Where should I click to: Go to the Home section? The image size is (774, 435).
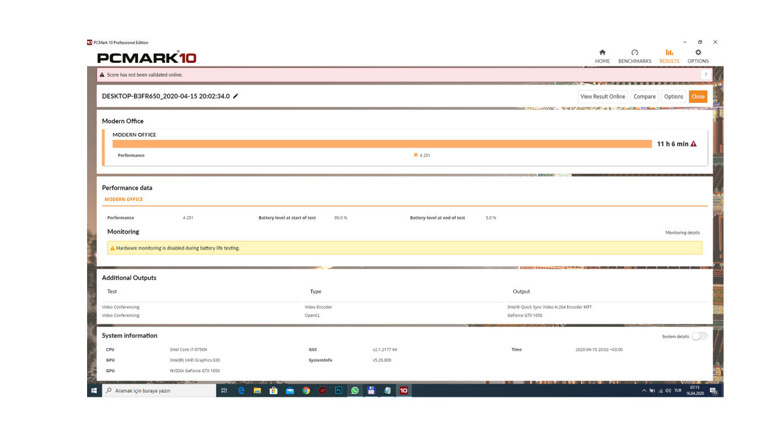point(602,56)
